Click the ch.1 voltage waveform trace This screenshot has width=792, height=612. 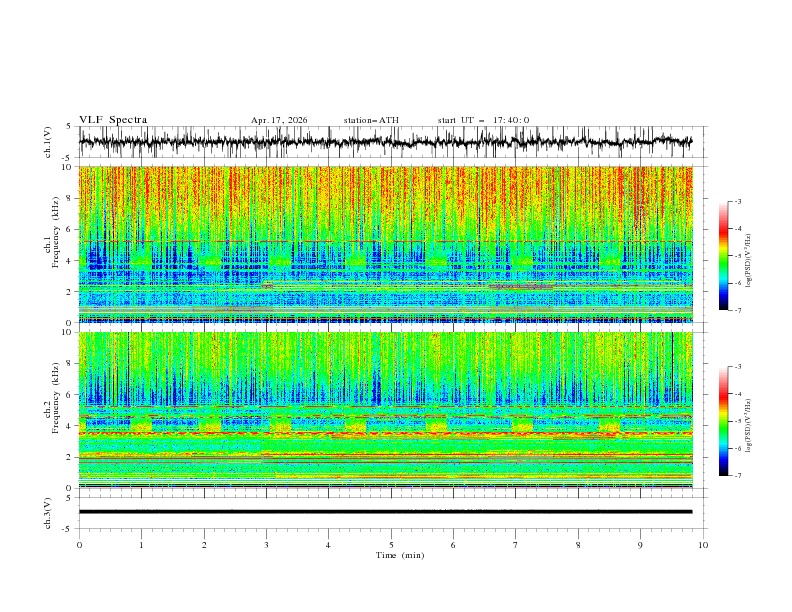pyautogui.click(x=385, y=142)
